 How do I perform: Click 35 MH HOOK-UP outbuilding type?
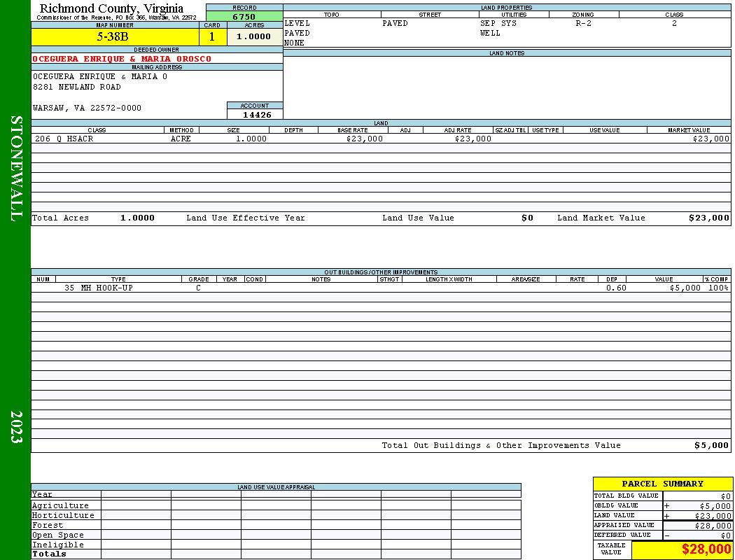pos(99,288)
